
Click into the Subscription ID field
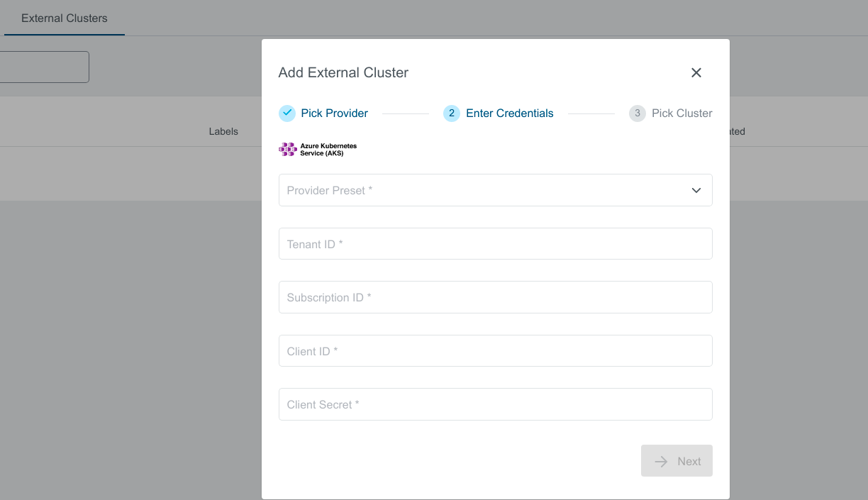tap(495, 297)
